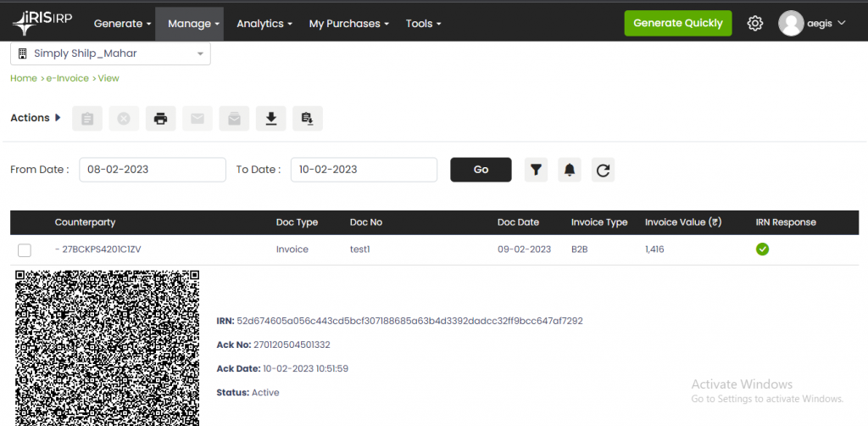Tick the checkbox for invoice test1
The height and width of the screenshot is (426, 868).
tap(25, 249)
